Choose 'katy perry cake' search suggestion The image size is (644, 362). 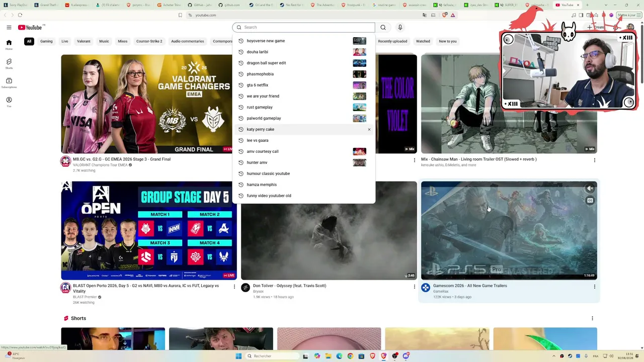click(x=304, y=129)
